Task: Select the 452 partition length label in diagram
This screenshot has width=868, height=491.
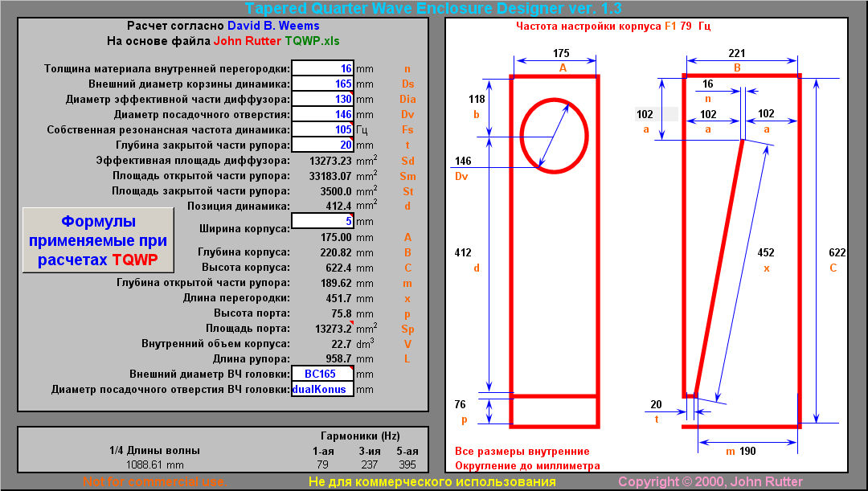Action: 766,252
